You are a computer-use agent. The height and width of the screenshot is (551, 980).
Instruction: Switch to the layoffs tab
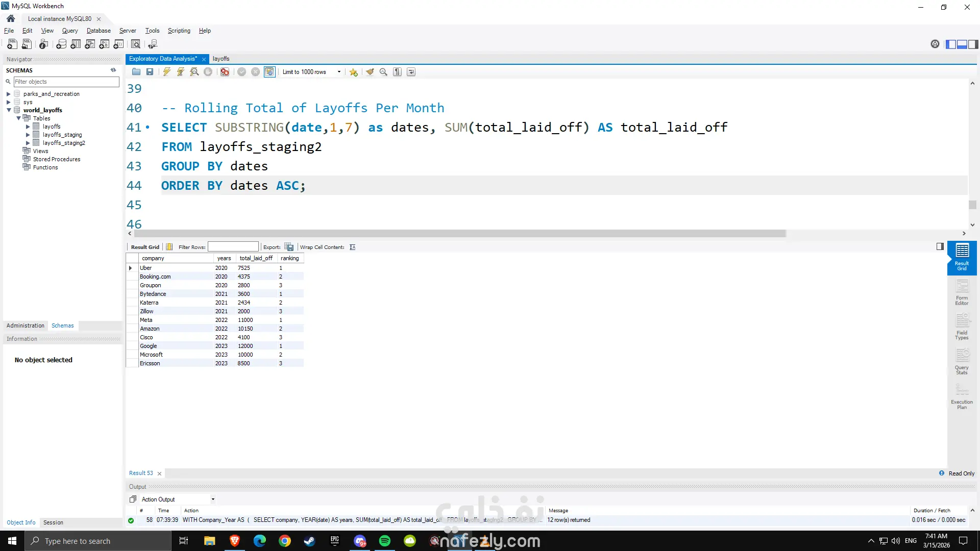tap(221, 59)
